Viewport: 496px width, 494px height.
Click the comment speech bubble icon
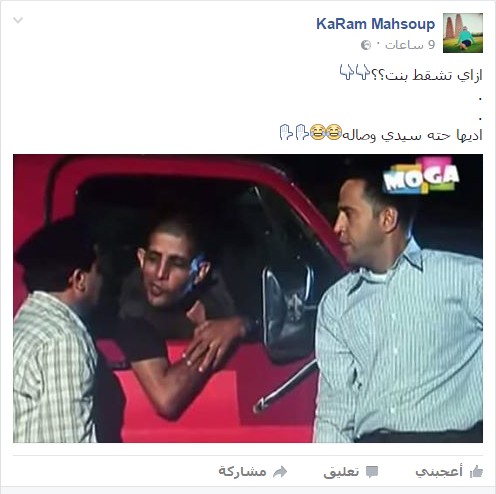click(x=372, y=472)
